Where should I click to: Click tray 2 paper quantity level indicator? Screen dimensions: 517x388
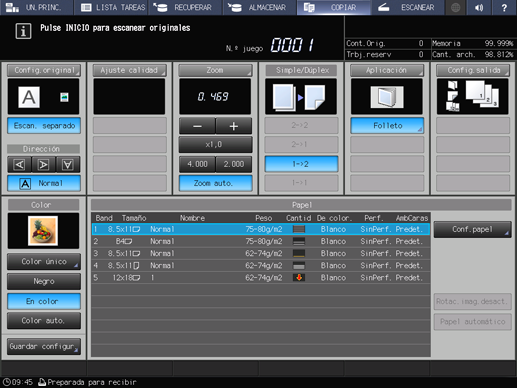tap(299, 241)
